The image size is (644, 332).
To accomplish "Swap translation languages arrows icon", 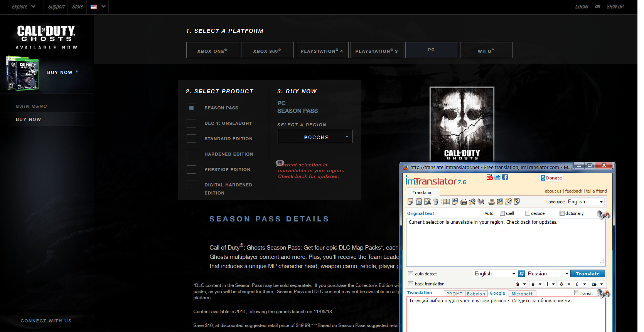I will pos(521,273).
